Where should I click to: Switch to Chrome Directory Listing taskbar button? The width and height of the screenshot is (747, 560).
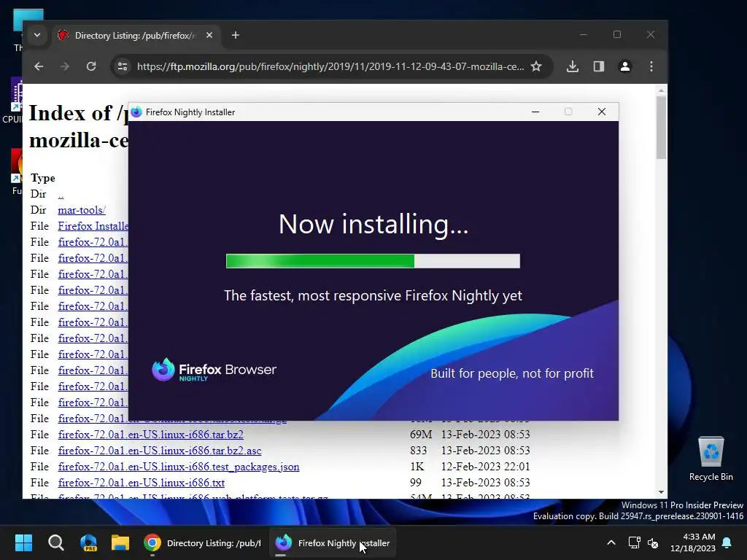pyautogui.click(x=203, y=542)
